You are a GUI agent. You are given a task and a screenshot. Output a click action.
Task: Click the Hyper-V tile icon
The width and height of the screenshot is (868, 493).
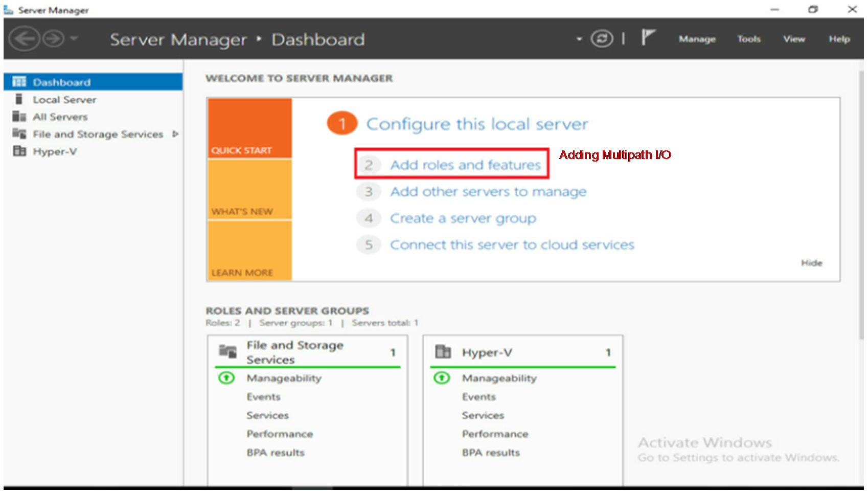[x=443, y=351]
